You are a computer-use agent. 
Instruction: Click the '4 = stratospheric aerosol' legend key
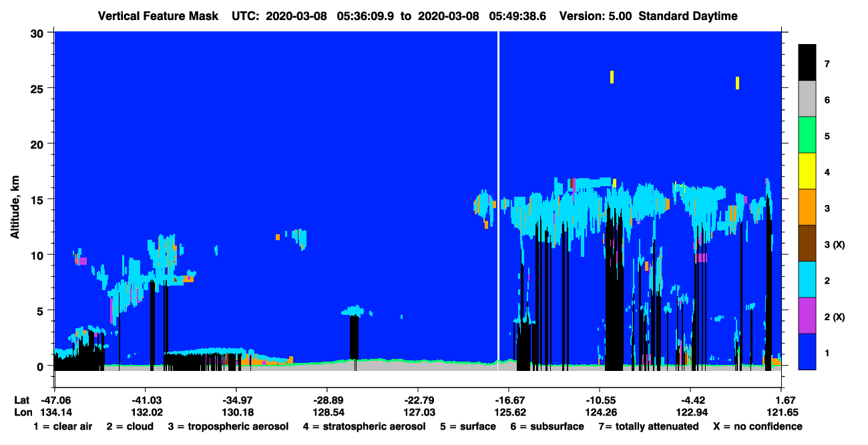(364, 426)
